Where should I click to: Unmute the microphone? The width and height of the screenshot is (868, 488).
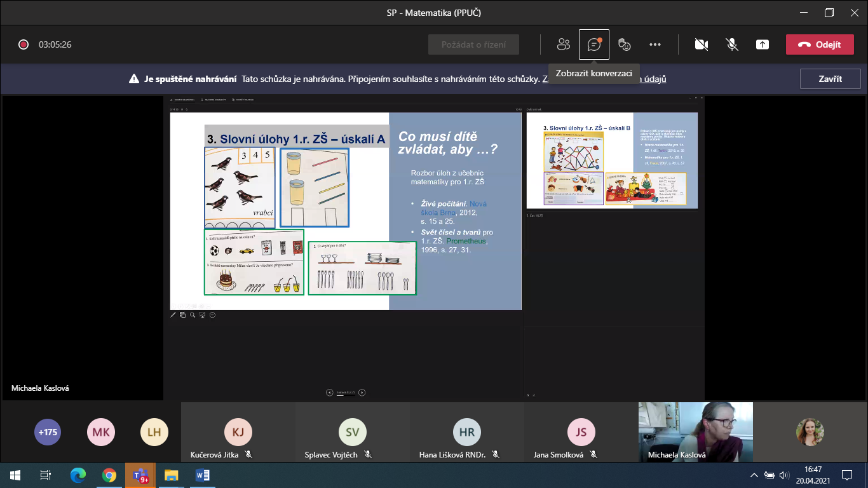pyautogui.click(x=732, y=44)
